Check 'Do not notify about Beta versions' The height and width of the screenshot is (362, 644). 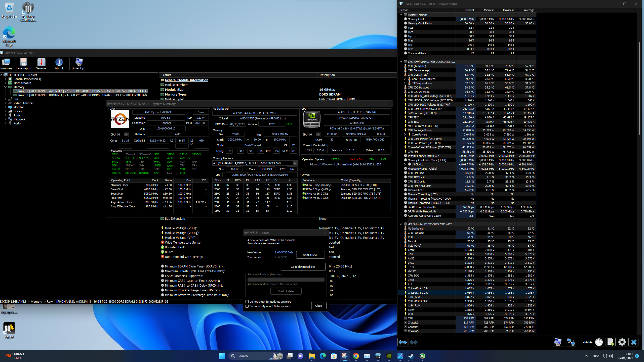click(x=247, y=306)
